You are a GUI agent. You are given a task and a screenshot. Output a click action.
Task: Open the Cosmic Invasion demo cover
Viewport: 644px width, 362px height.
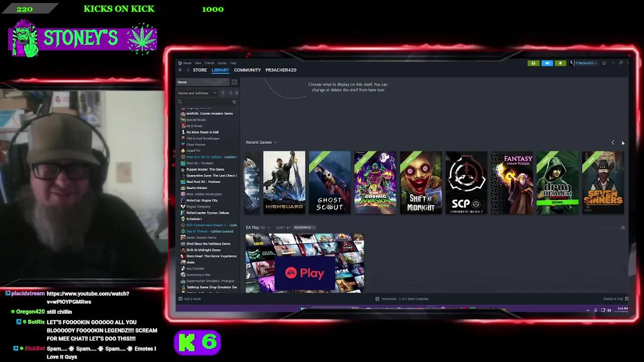click(x=375, y=183)
